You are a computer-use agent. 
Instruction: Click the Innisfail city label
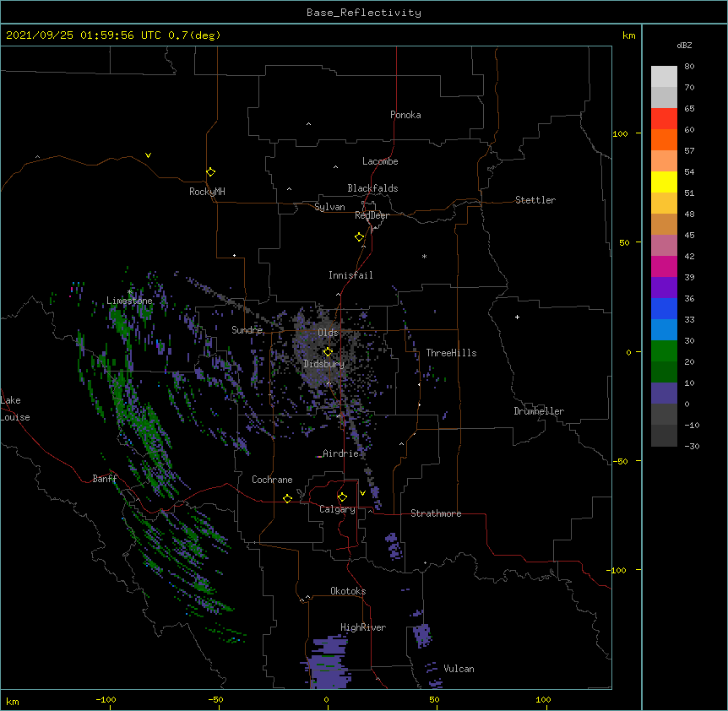click(x=350, y=275)
